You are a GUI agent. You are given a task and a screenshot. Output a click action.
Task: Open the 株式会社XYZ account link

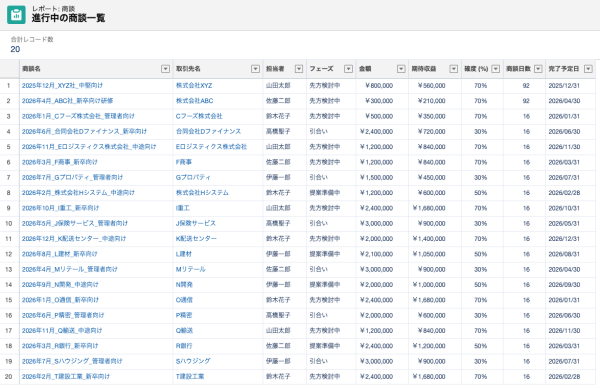click(x=194, y=86)
